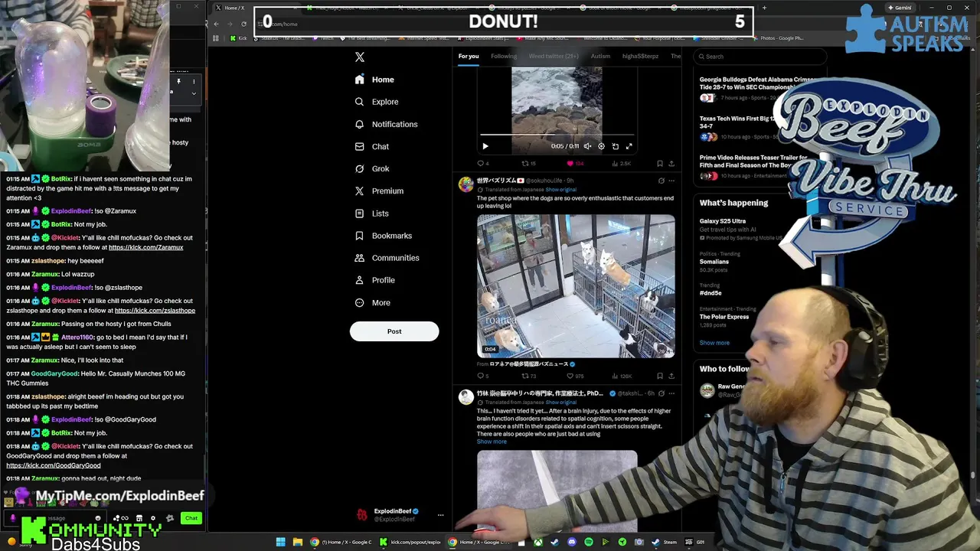Click Show more on brain injury post
Screen dimensions: 980x551
pos(492,442)
